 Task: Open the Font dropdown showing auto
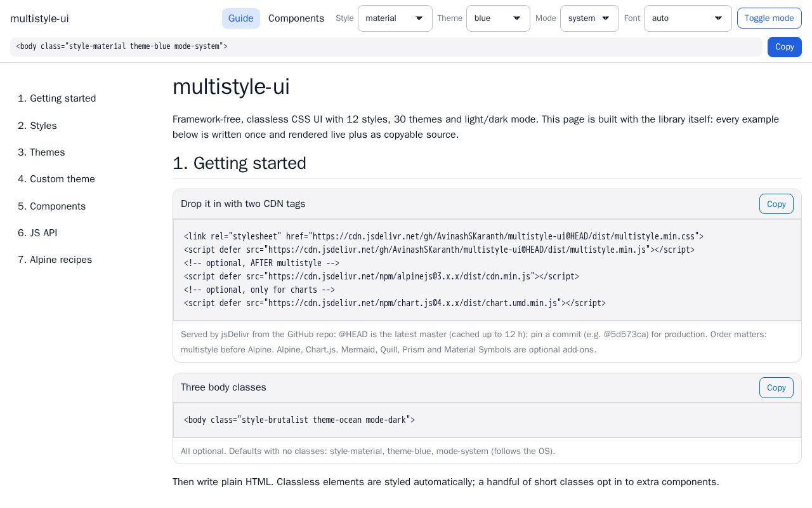point(688,18)
